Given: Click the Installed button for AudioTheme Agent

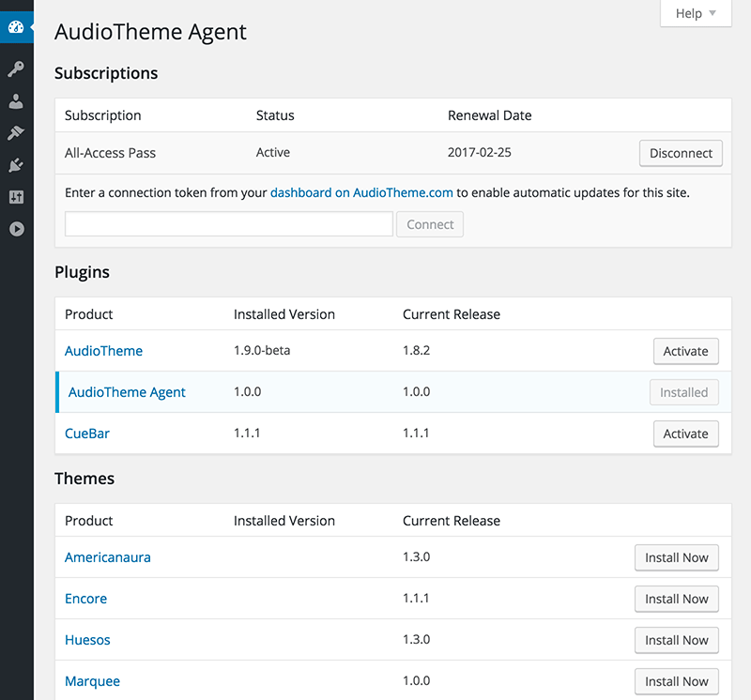Looking at the screenshot, I should click(684, 392).
